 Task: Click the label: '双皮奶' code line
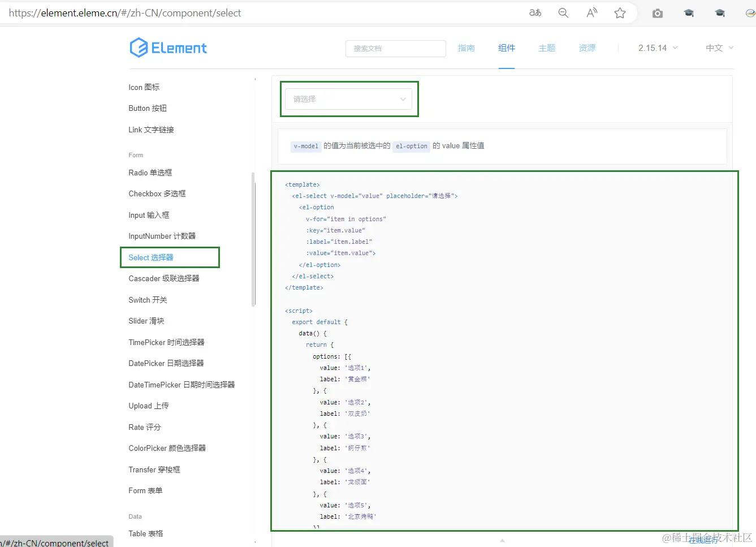[345, 414]
